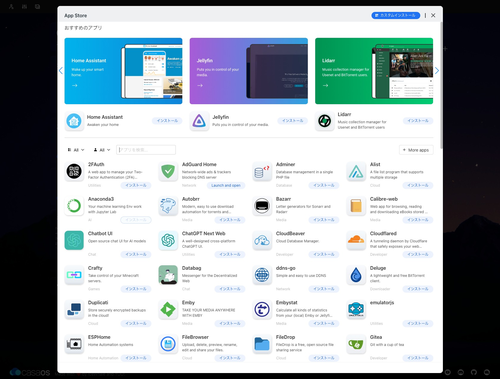Install the Alist app

[x=418, y=185]
